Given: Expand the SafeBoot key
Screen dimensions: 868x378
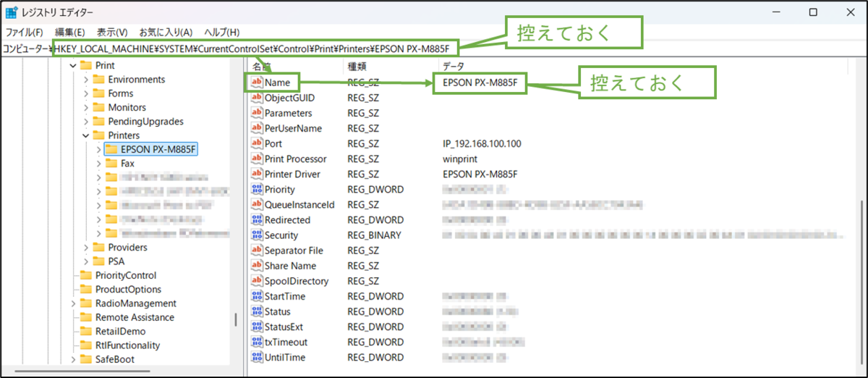Looking at the screenshot, I should click(72, 359).
